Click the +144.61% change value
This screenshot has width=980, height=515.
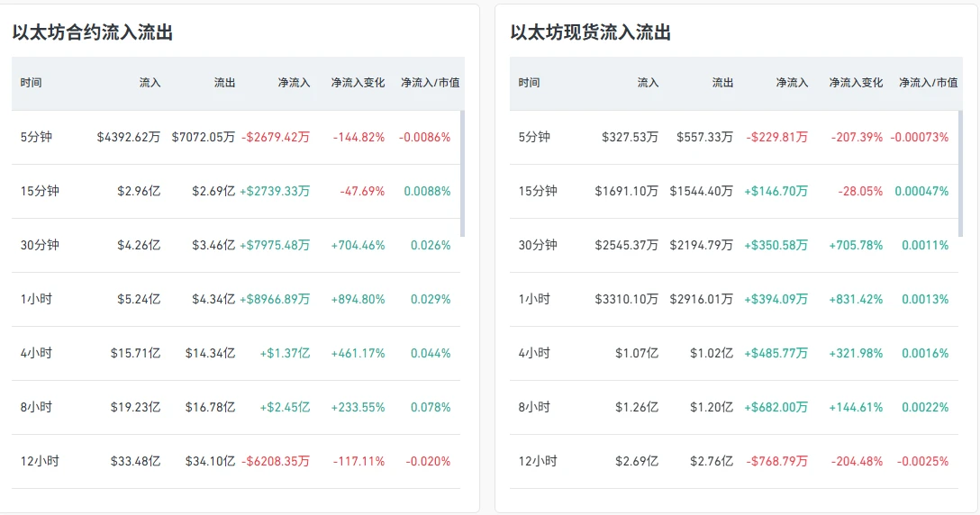[857, 408]
